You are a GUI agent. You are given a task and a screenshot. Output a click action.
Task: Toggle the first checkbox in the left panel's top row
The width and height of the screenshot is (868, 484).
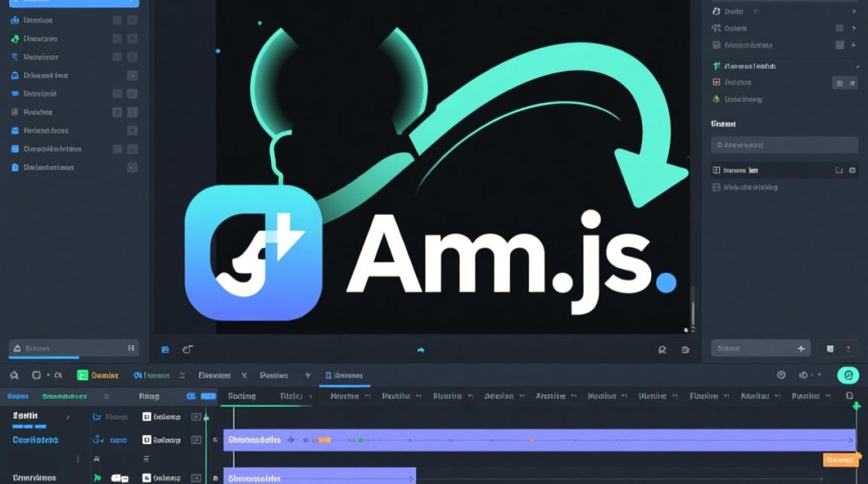pyautogui.click(x=117, y=20)
